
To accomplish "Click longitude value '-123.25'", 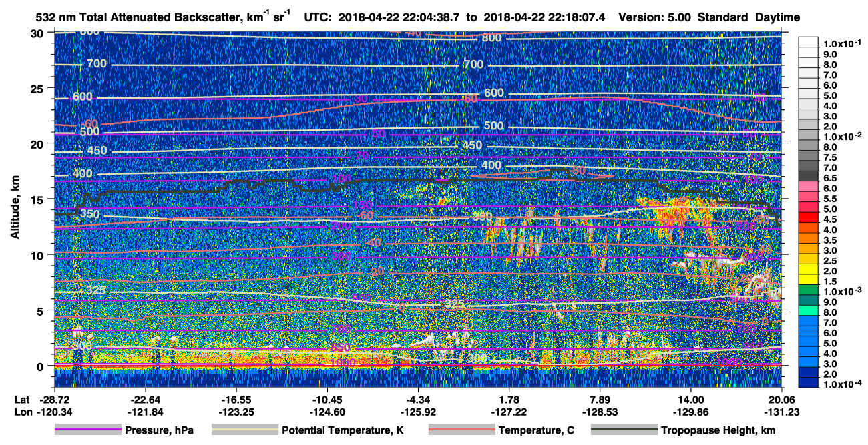I will click(x=235, y=412).
